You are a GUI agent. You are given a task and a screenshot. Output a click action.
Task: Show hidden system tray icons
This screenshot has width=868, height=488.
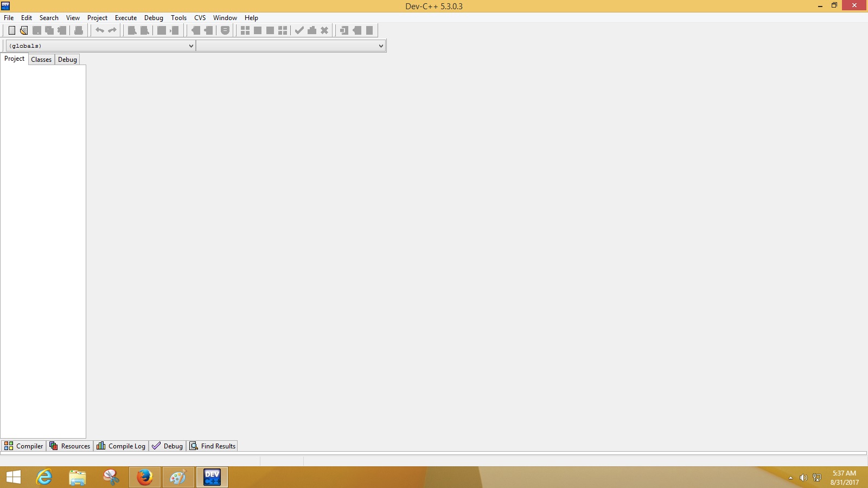(790, 478)
